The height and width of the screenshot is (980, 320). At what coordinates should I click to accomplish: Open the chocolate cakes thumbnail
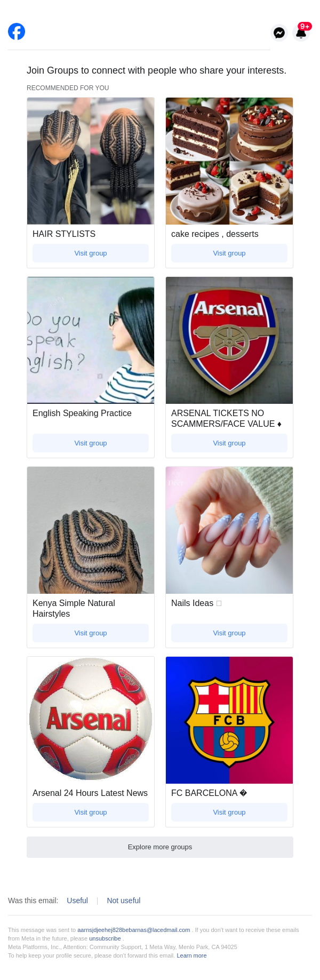229,161
